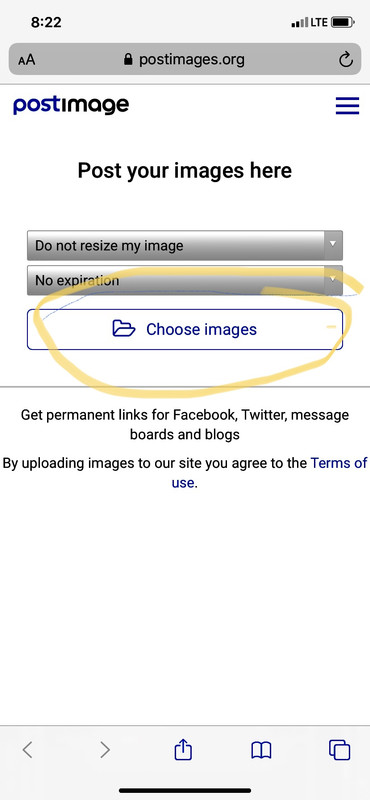Click the folder icon beside Choose images
370x800 pixels.
[124, 329]
